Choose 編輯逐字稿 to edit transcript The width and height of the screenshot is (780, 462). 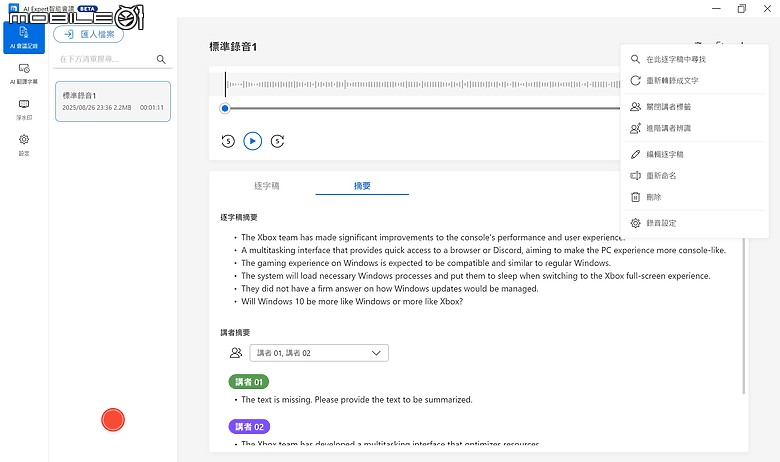point(694,155)
